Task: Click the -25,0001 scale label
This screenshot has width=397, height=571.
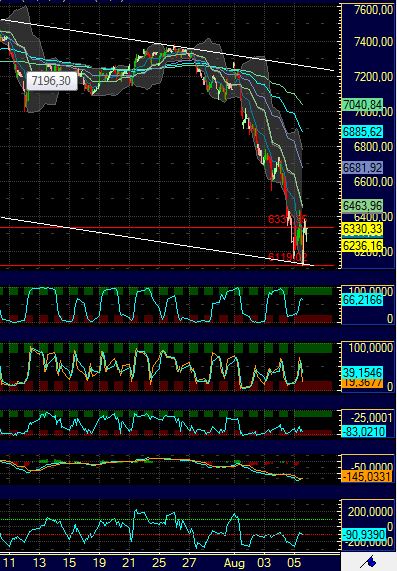Action: tap(372, 418)
